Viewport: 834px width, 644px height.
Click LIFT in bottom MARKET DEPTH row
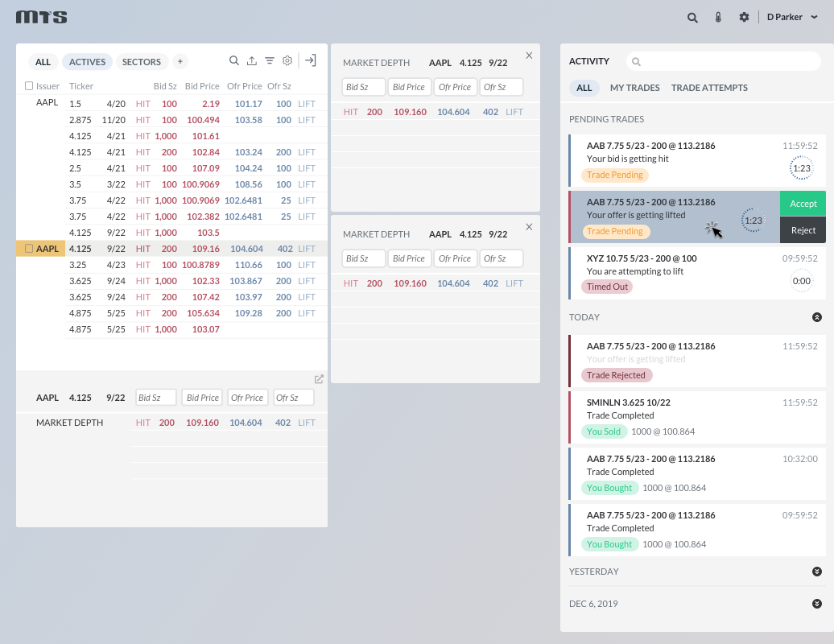click(307, 423)
